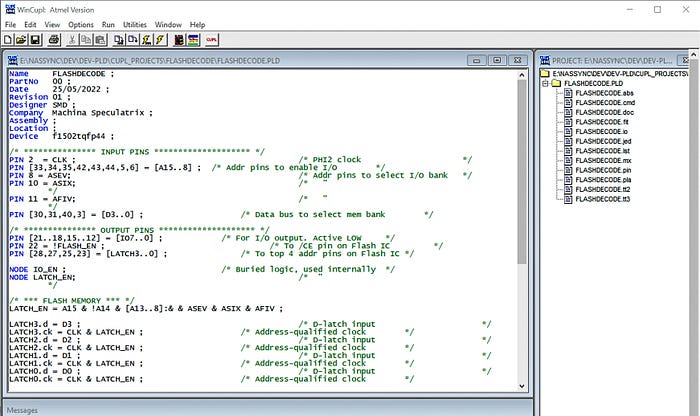Viewport: 700px width, 416px height.
Task: Click the PROJECT window title icon
Action: click(545, 60)
